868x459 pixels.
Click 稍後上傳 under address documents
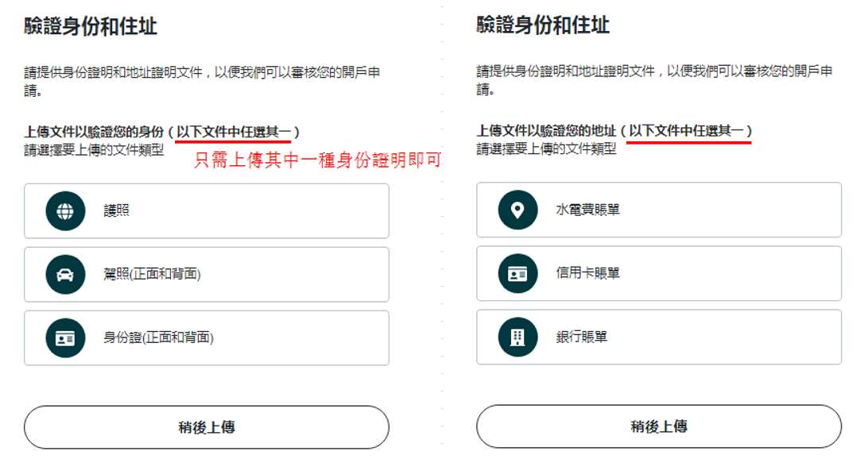click(660, 426)
